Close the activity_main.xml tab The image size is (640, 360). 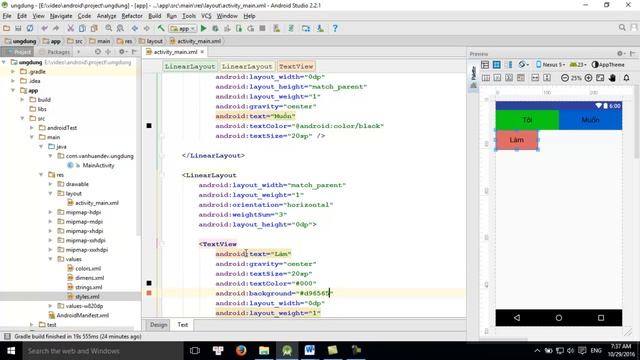(x=202, y=52)
